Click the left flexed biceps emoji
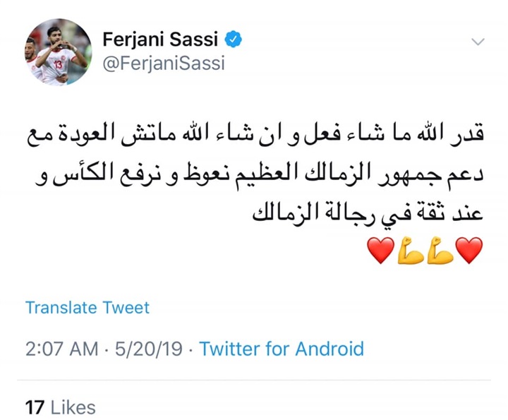 pyautogui.click(x=410, y=251)
